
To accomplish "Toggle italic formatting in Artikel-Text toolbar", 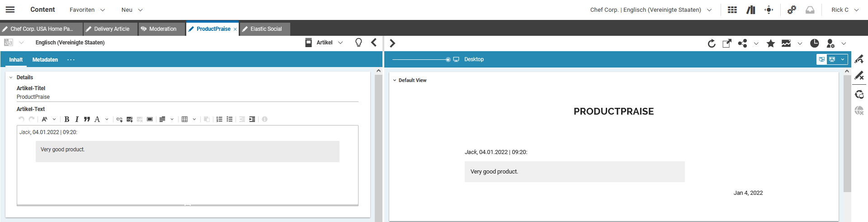I will click(x=77, y=119).
